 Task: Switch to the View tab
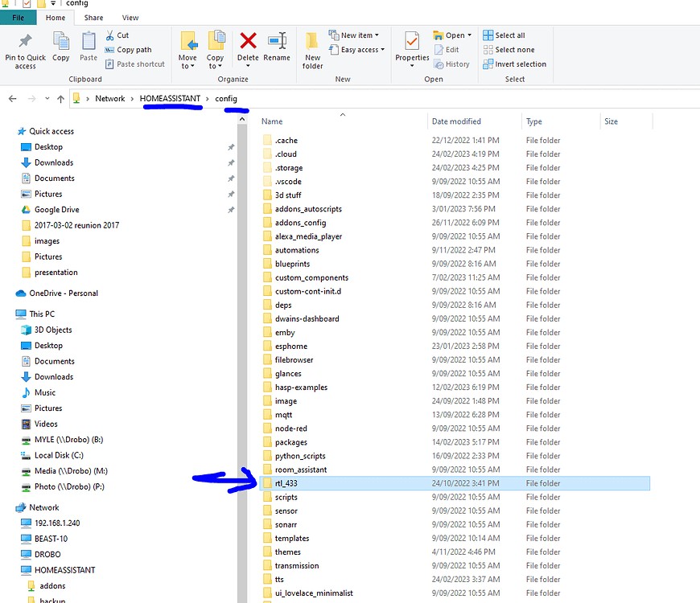130,17
